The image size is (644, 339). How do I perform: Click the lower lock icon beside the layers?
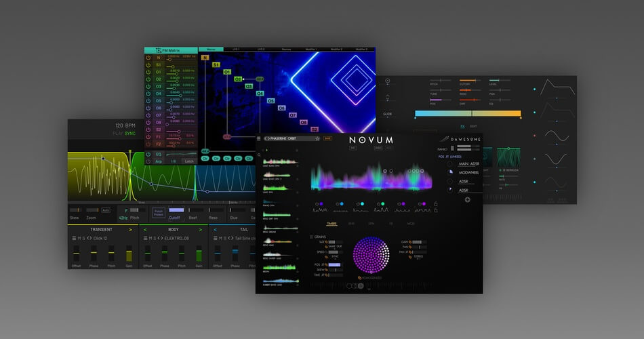[436, 210]
